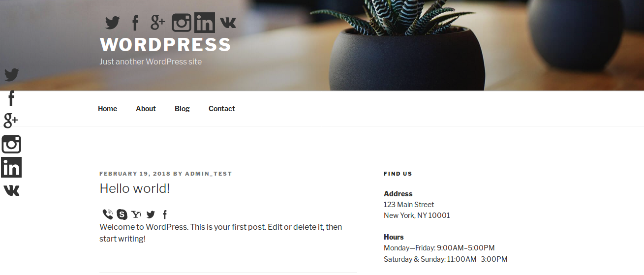Open the VK icon in the header
Viewport: 644px width, 275px height.
(x=228, y=23)
